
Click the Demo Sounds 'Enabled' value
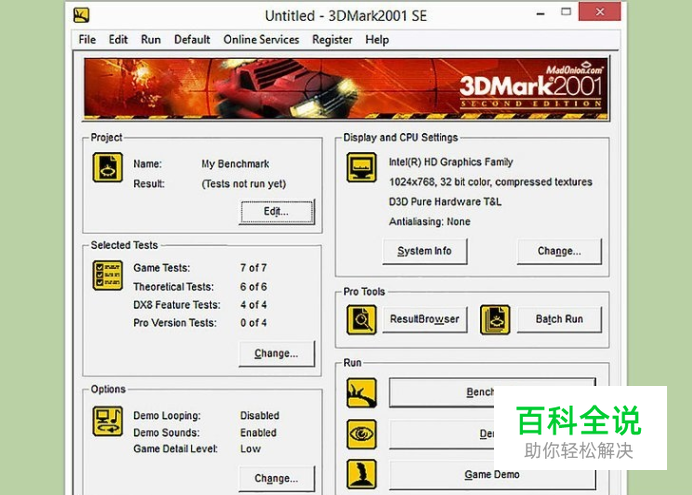258,433
